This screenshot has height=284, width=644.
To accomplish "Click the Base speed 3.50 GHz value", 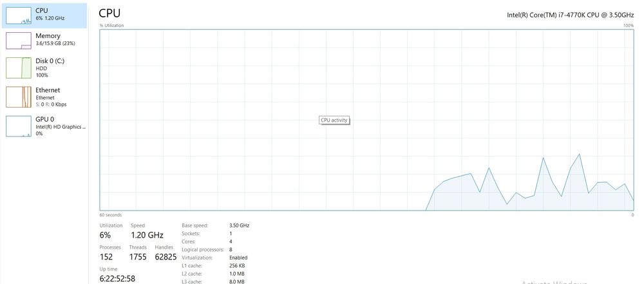I will point(240,225).
